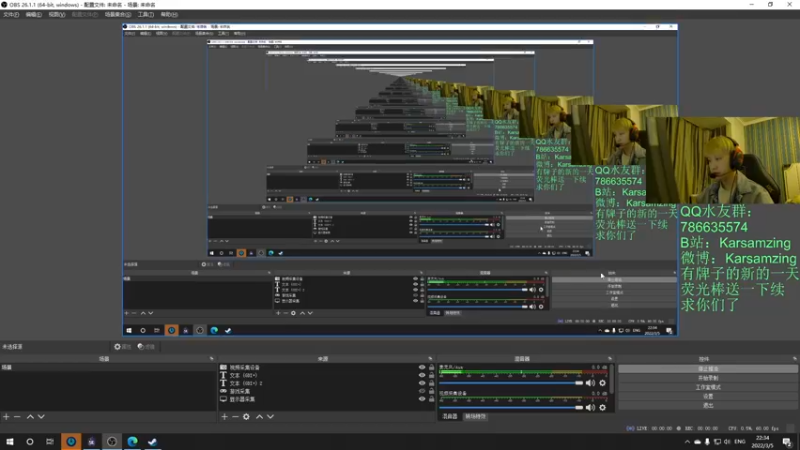Add a new scene with the plus icon
Screen dimensions: 800x450
tap(6, 417)
